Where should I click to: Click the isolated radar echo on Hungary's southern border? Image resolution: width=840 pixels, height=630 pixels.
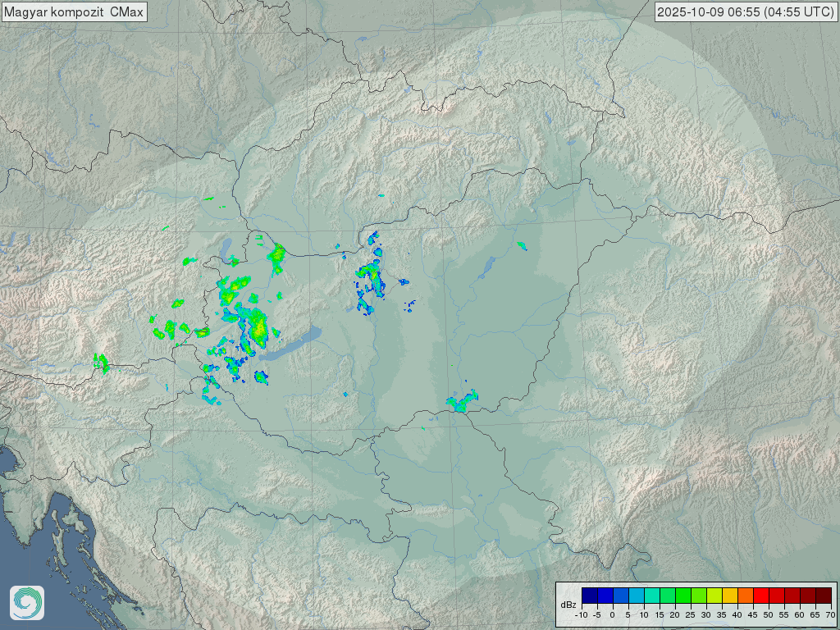461,402
